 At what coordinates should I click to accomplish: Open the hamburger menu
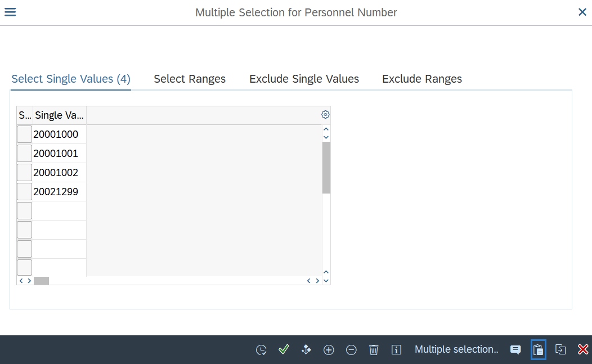point(10,12)
